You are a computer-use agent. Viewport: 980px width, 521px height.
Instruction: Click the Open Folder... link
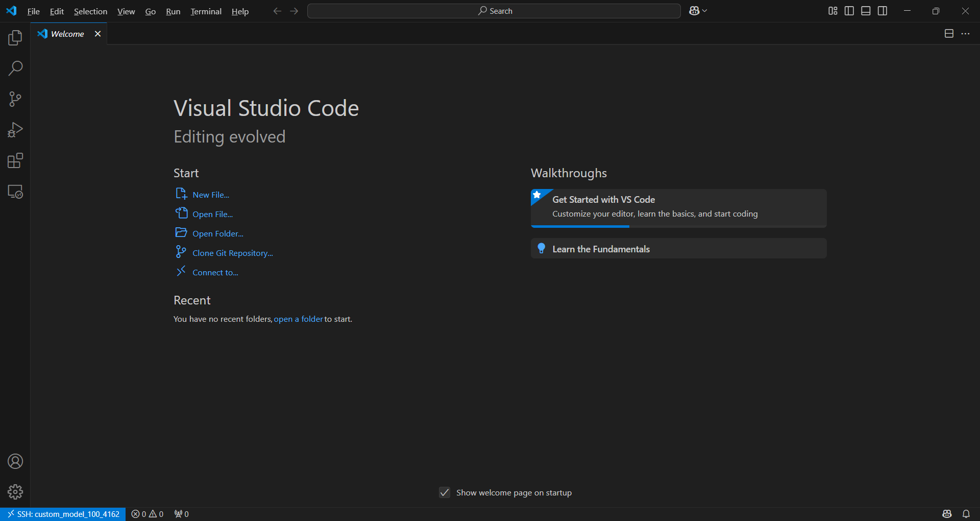point(218,233)
